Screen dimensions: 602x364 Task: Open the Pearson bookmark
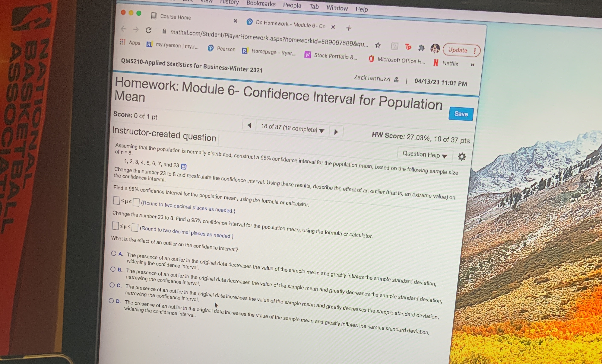pos(221,49)
